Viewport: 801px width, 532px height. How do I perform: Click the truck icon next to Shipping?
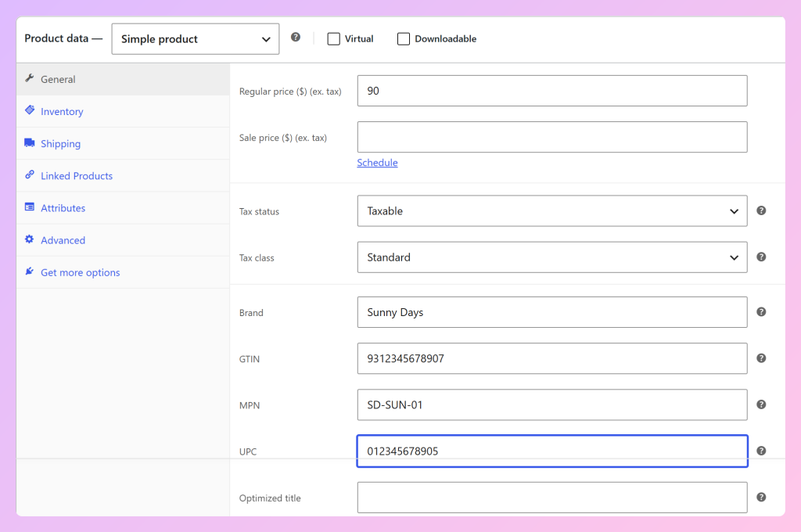(30, 142)
